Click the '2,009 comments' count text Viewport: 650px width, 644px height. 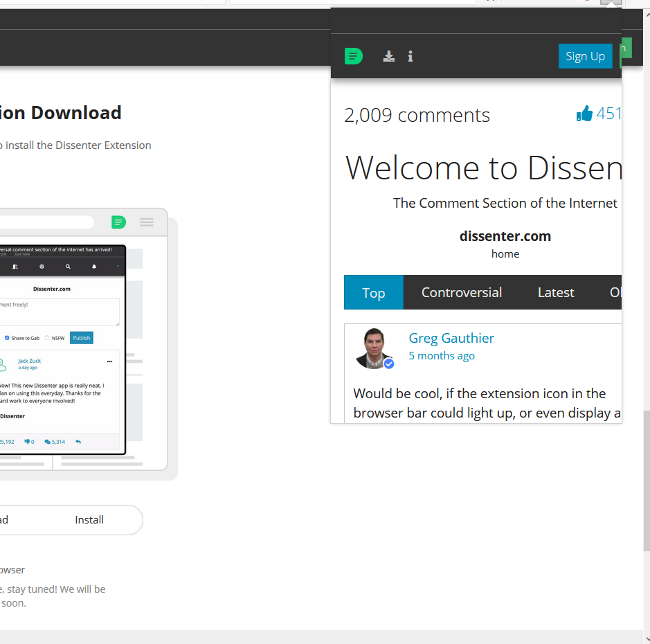click(x=417, y=115)
